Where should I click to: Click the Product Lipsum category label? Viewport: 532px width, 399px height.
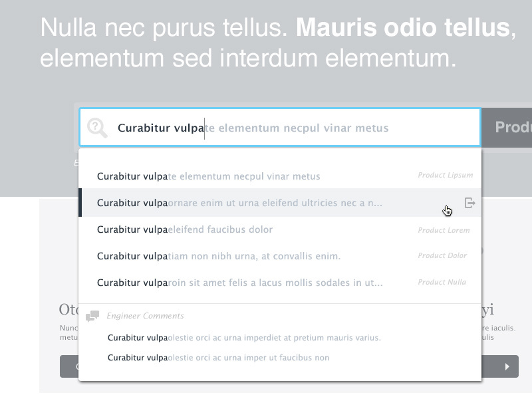(445, 176)
